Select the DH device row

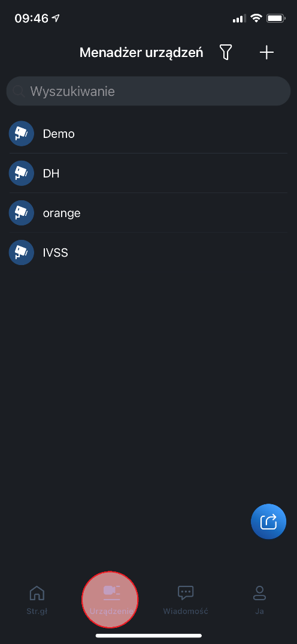point(148,173)
